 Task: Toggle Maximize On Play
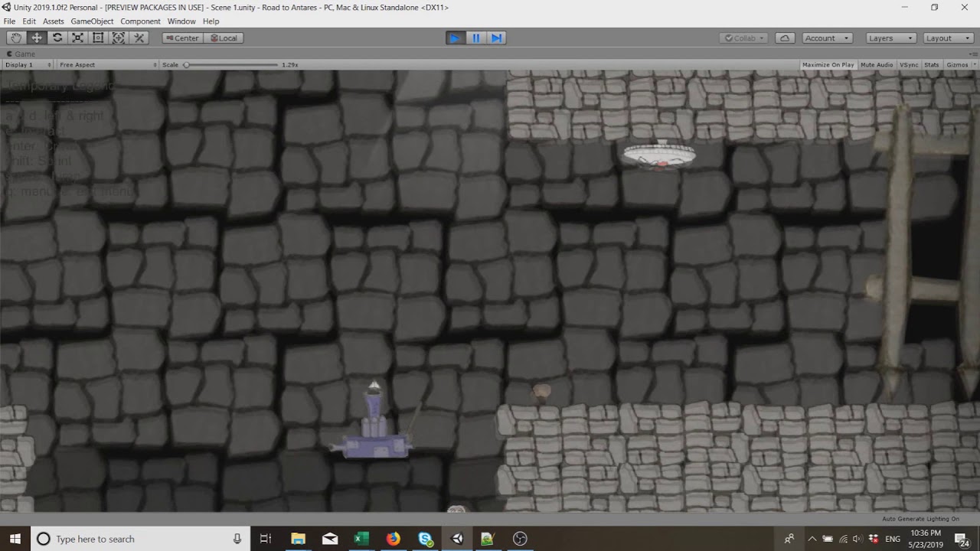click(828, 64)
